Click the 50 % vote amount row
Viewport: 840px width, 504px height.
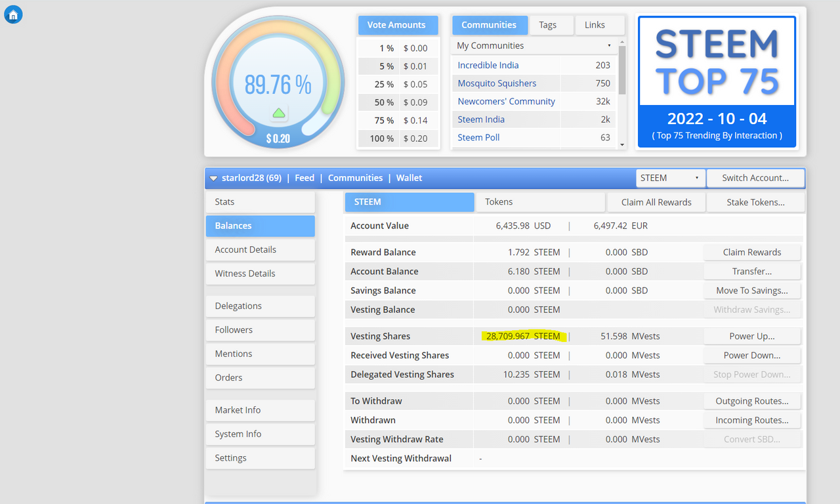point(398,102)
